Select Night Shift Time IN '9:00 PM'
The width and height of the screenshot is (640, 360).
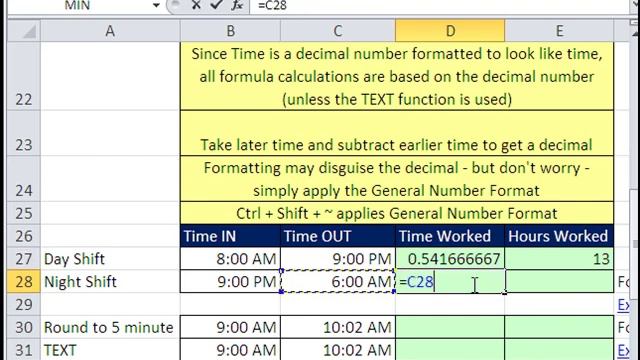pos(230,281)
